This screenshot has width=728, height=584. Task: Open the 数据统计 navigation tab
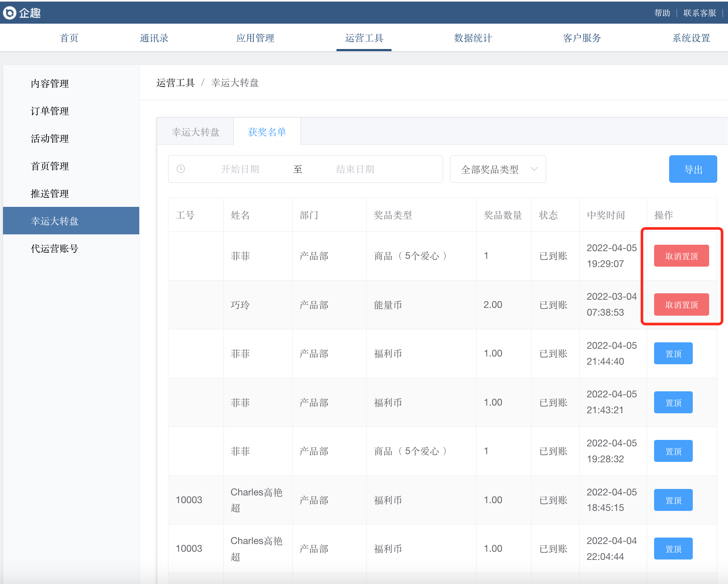[x=473, y=38]
